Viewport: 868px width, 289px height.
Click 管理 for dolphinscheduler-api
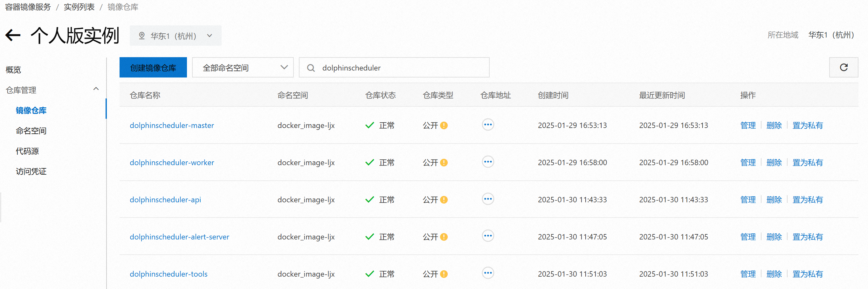(x=748, y=200)
